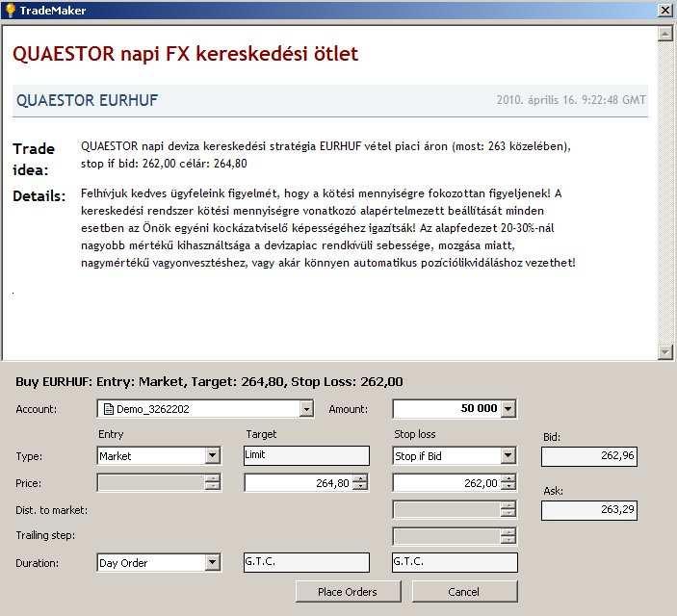
Task: Click the Target G.T.C. duration field
Action: click(306, 562)
